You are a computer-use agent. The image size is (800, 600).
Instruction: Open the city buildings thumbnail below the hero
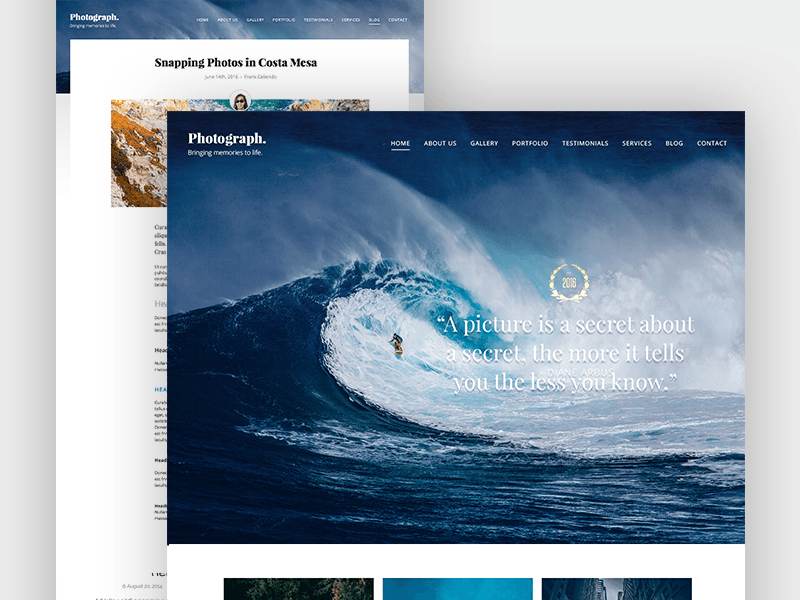click(617, 589)
